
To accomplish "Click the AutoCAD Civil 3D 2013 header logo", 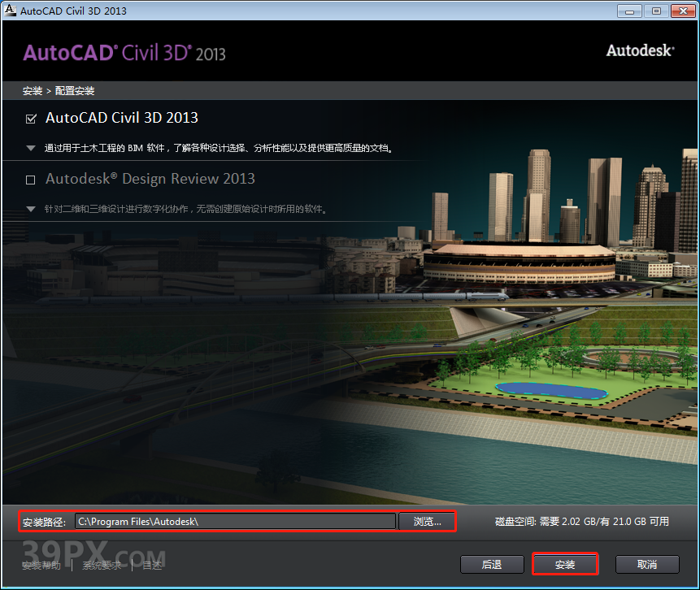I will pyautogui.click(x=124, y=53).
